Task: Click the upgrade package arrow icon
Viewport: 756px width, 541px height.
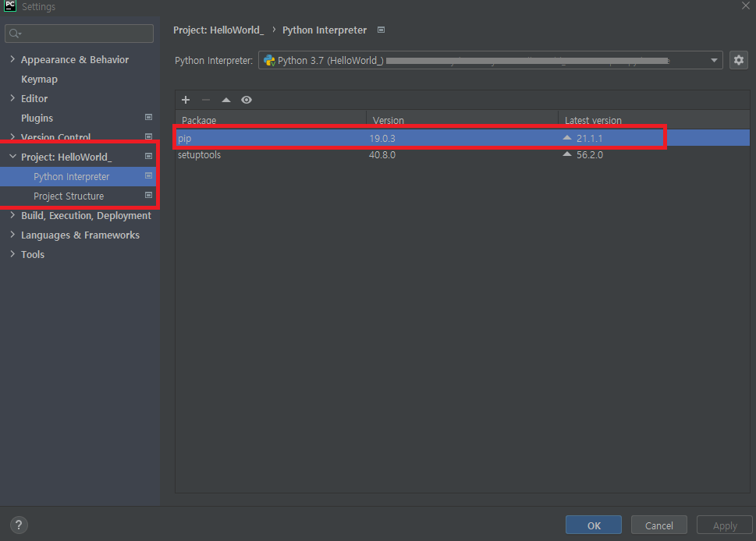Action: click(x=226, y=100)
